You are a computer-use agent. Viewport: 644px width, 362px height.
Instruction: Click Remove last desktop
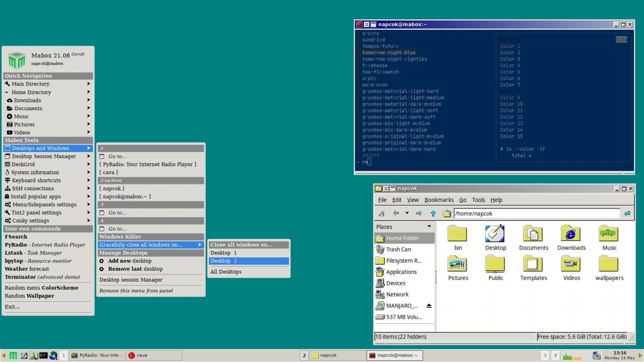point(131,269)
